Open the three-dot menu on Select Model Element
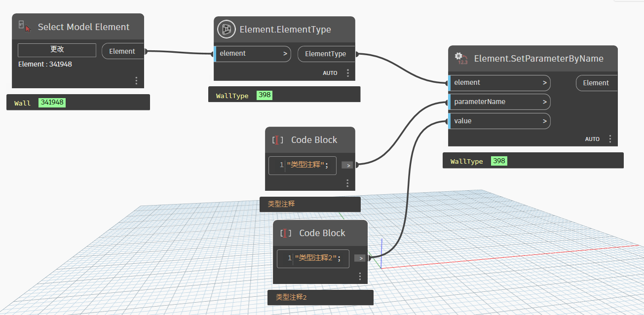This screenshot has width=644, height=315. [136, 81]
